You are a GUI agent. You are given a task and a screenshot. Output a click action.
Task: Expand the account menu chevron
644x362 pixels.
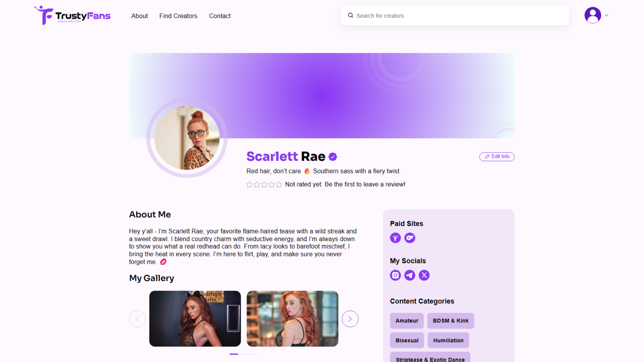606,15
